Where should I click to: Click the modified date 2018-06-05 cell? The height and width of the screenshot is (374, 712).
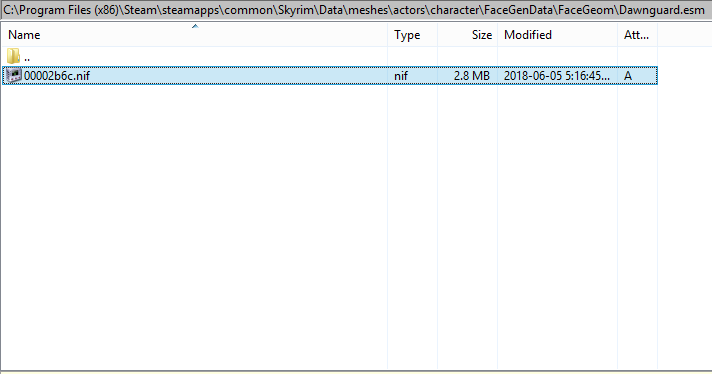557,76
